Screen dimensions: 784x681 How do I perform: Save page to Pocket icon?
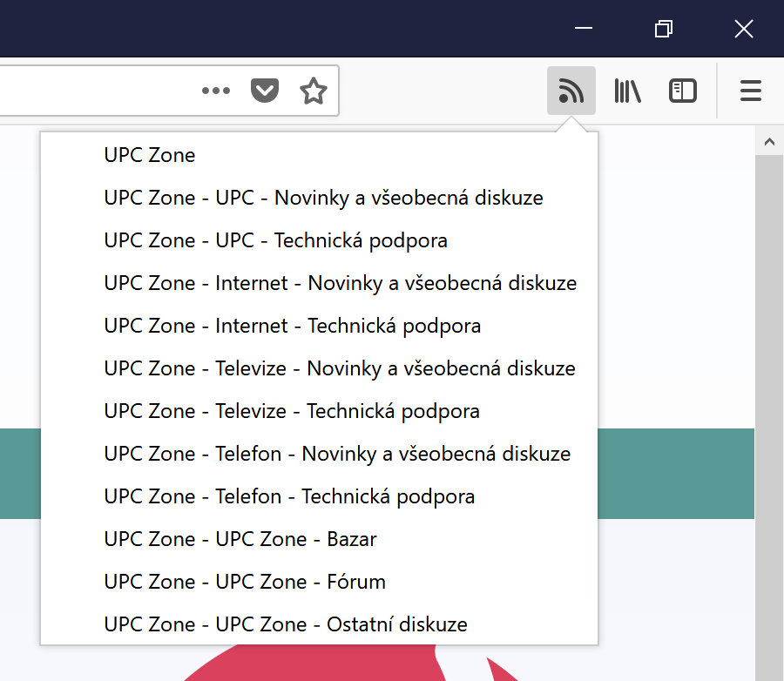(x=265, y=91)
